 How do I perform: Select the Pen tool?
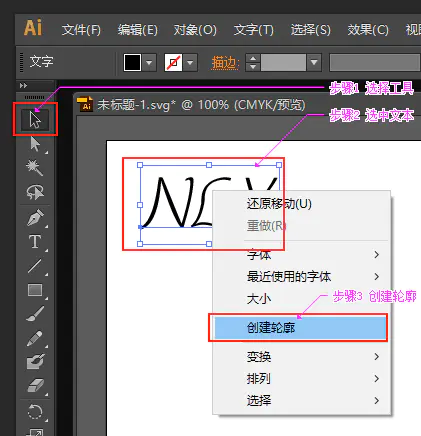35,218
